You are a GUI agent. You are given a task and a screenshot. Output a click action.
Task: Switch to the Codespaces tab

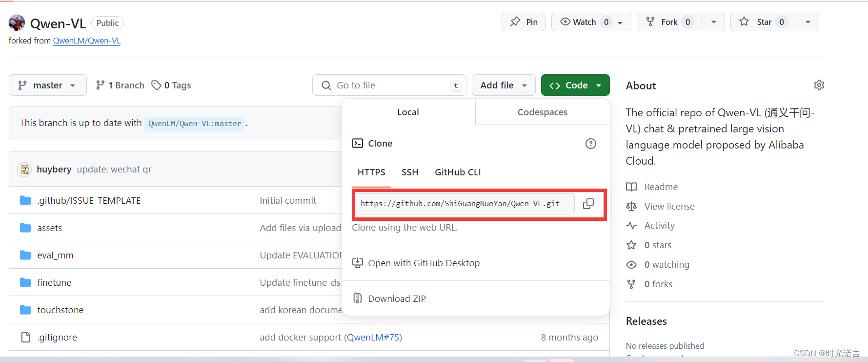pos(543,112)
